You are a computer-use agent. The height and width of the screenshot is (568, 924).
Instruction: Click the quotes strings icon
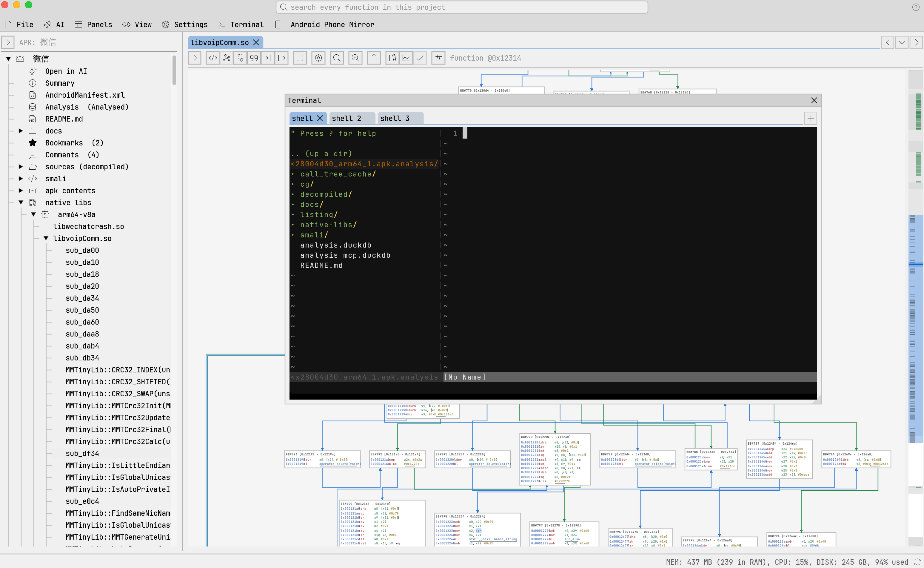[x=254, y=58]
